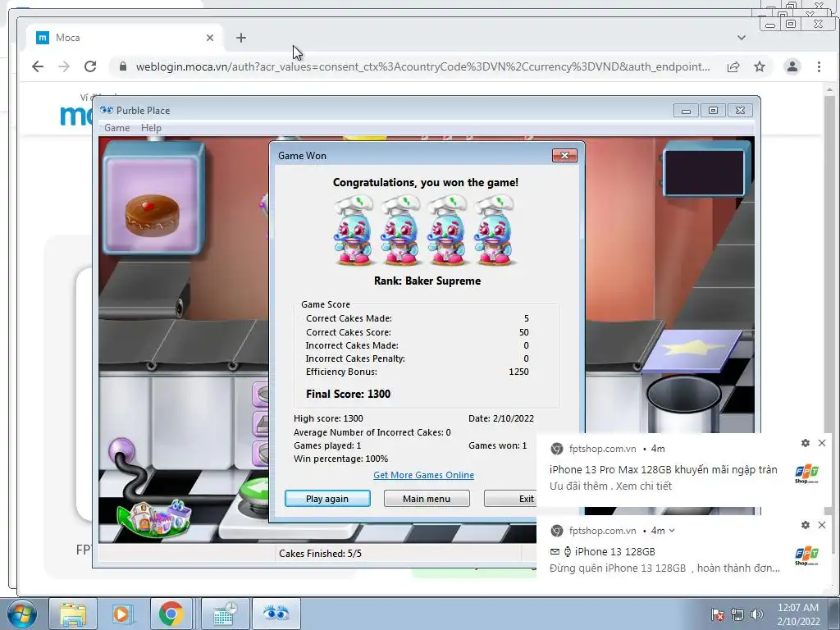Click the network tray icon

tap(737, 614)
